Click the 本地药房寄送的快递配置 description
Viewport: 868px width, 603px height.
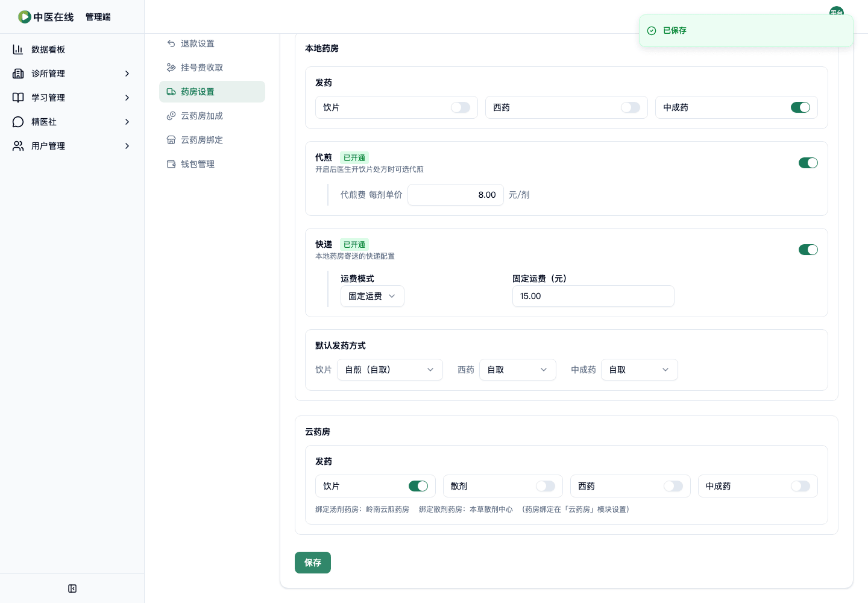point(355,256)
